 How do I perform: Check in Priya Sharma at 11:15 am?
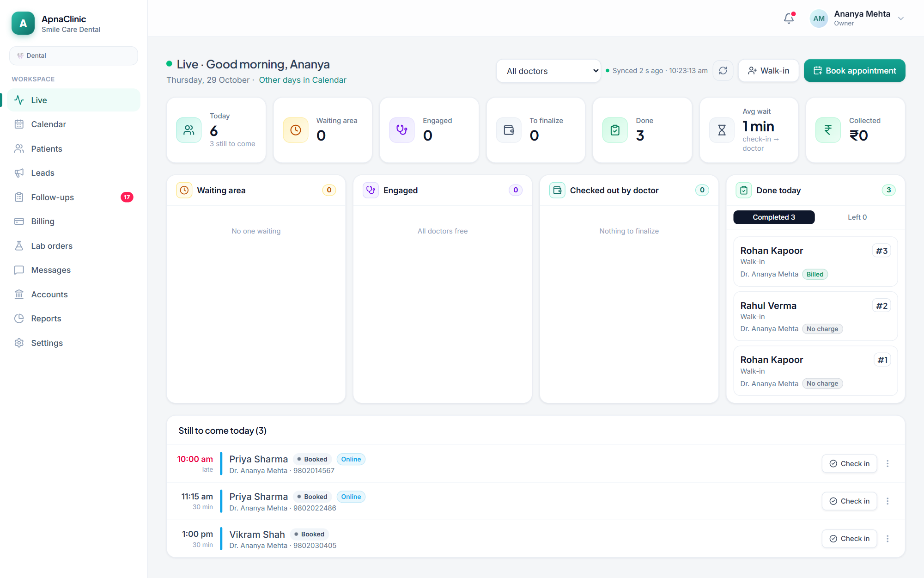point(849,501)
